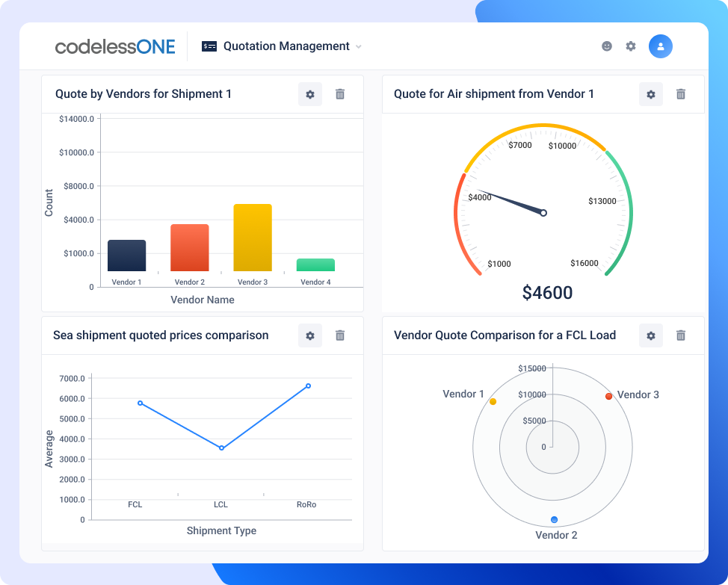
Task: Open the blue user profile avatar
Action: click(660, 46)
